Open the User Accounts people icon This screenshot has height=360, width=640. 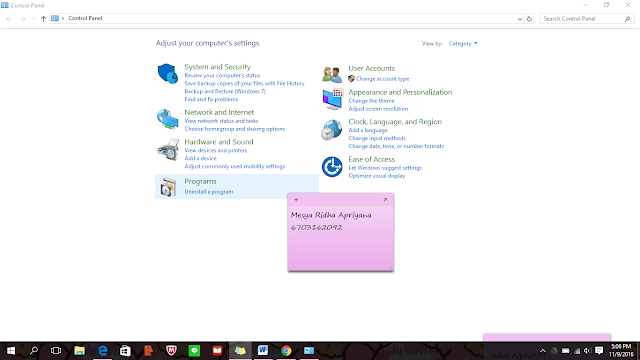click(x=332, y=74)
